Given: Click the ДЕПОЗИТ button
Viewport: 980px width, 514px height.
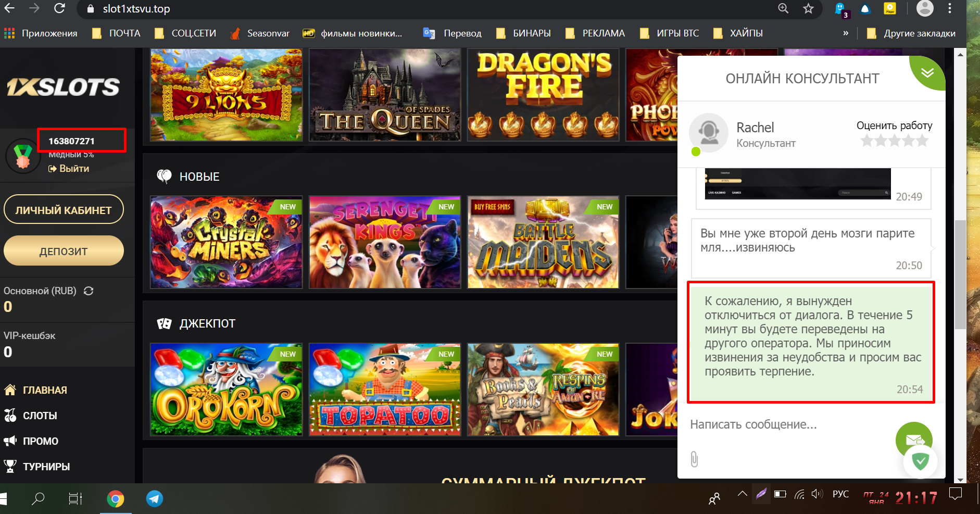Looking at the screenshot, I should tap(64, 250).
